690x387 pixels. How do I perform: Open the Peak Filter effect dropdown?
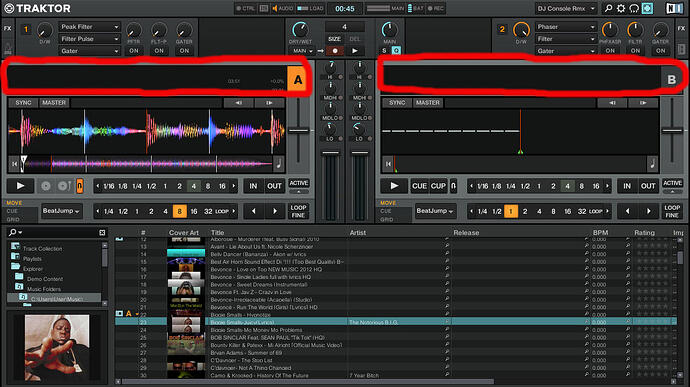[x=90, y=27]
